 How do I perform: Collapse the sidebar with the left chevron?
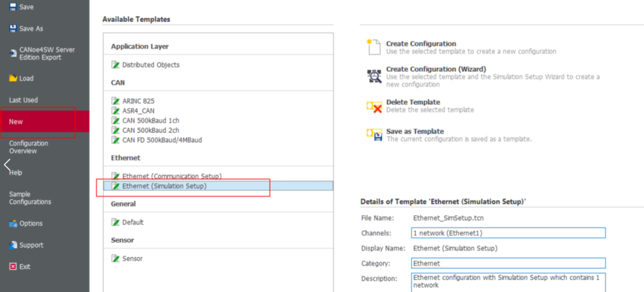7,164
